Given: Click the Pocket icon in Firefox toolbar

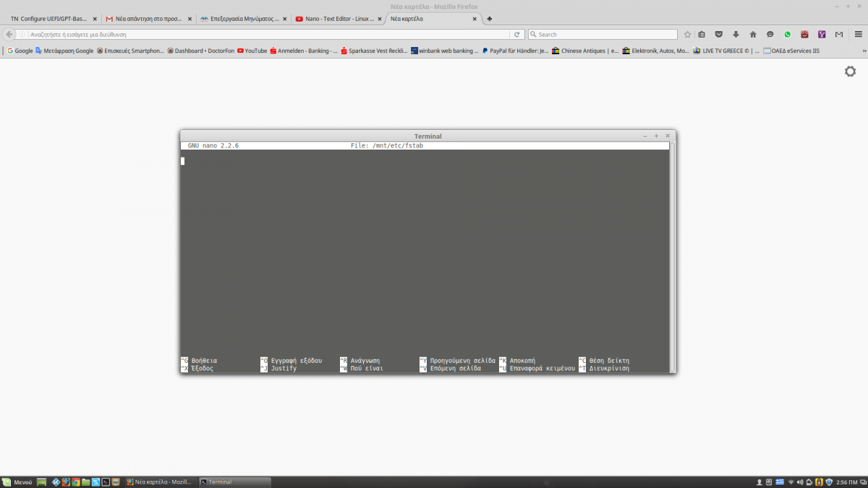Looking at the screenshot, I should (719, 34).
